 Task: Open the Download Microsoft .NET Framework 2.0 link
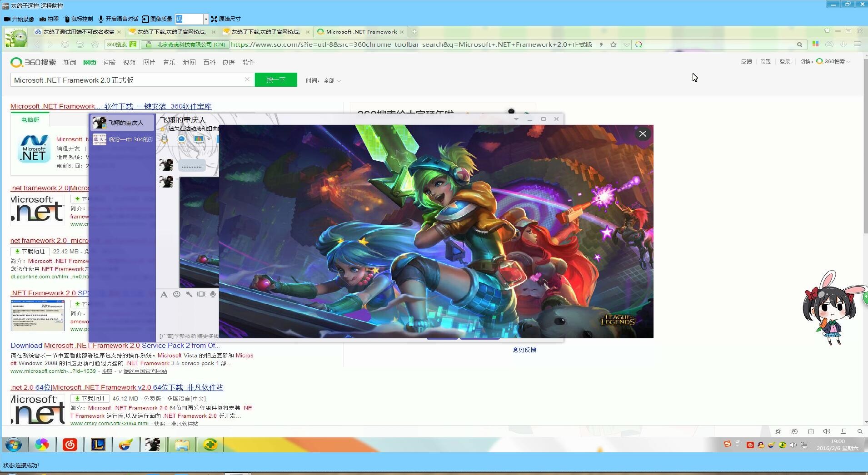pyautogui.click(x=115, y=346)
